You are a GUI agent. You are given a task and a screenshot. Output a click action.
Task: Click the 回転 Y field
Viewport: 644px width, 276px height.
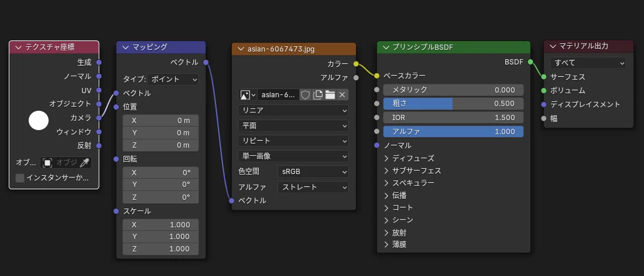tap(160, 185)
